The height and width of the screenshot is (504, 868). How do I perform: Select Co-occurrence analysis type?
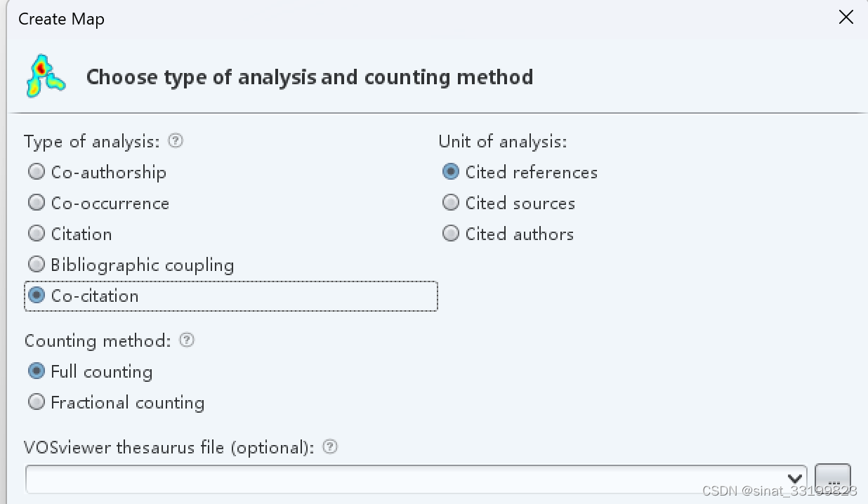coord(37,203)
